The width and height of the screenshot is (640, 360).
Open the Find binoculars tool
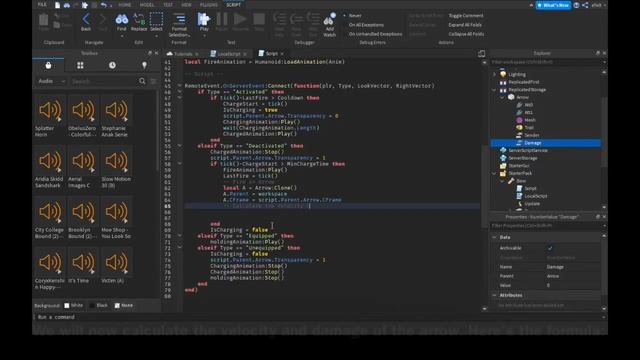click(x=122, y=19)
